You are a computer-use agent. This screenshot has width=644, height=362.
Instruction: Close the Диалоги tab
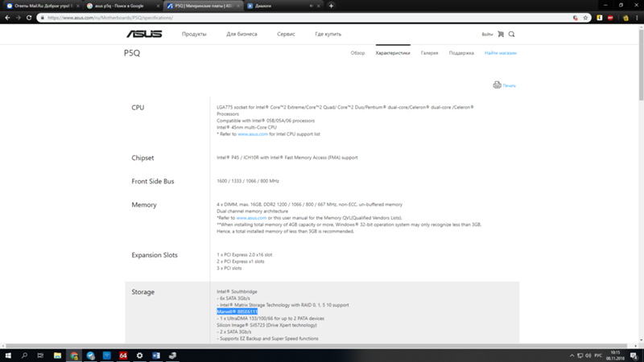318,6
